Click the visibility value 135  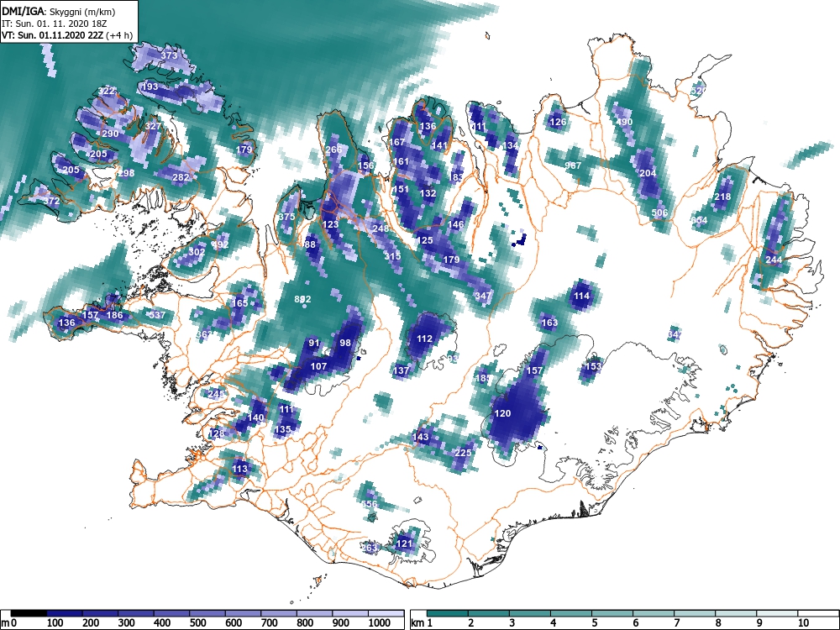click(282, 429)
